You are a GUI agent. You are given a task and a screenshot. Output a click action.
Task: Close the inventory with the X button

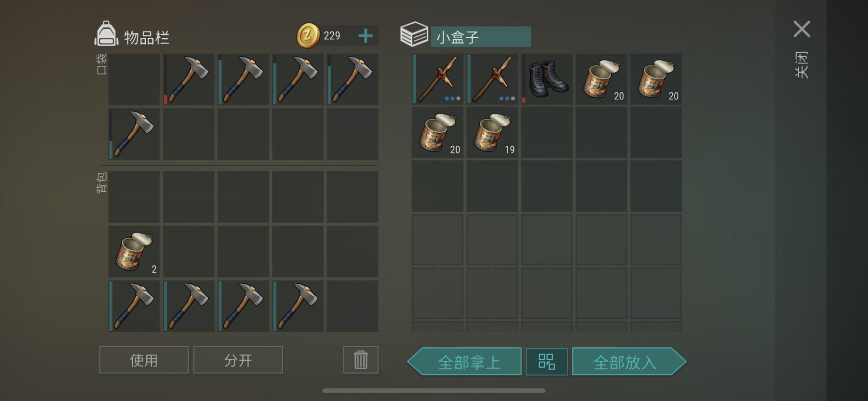[x=802, y=29]
